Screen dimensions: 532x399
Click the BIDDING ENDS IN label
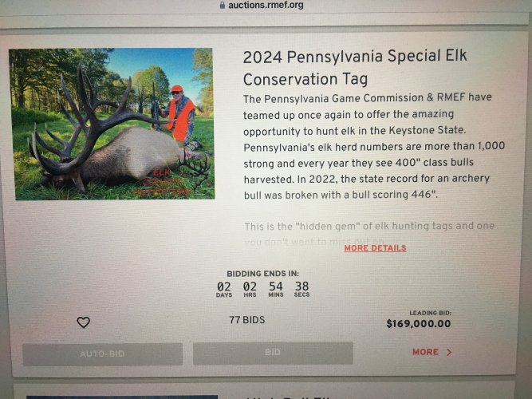(262, 274)
